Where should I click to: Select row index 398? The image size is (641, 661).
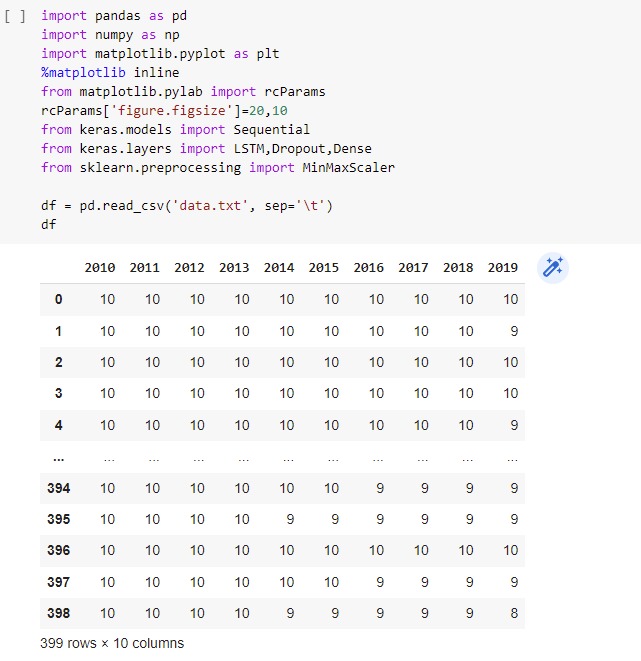[59, 613]
